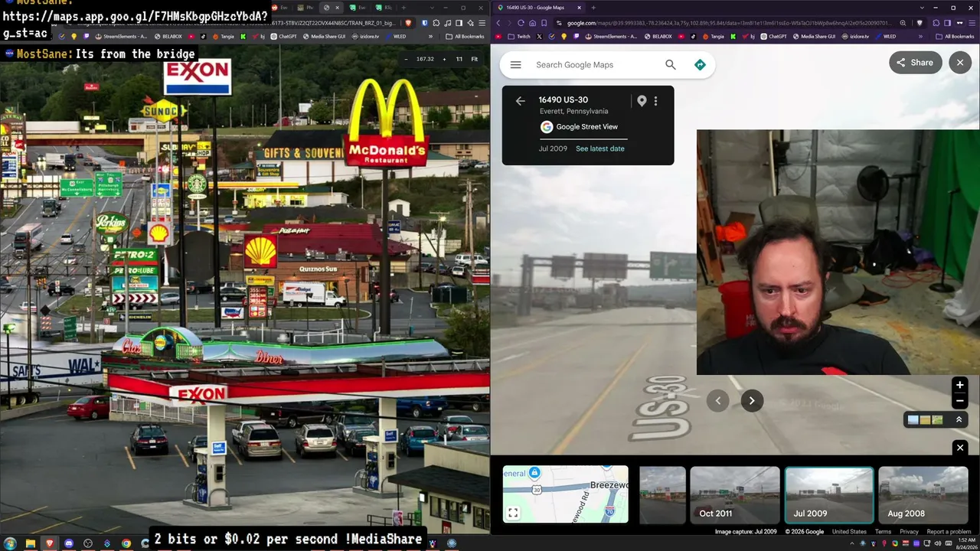Open Google Maps directions icon
This screenshot has height=551, width=980.
[700, 65]
